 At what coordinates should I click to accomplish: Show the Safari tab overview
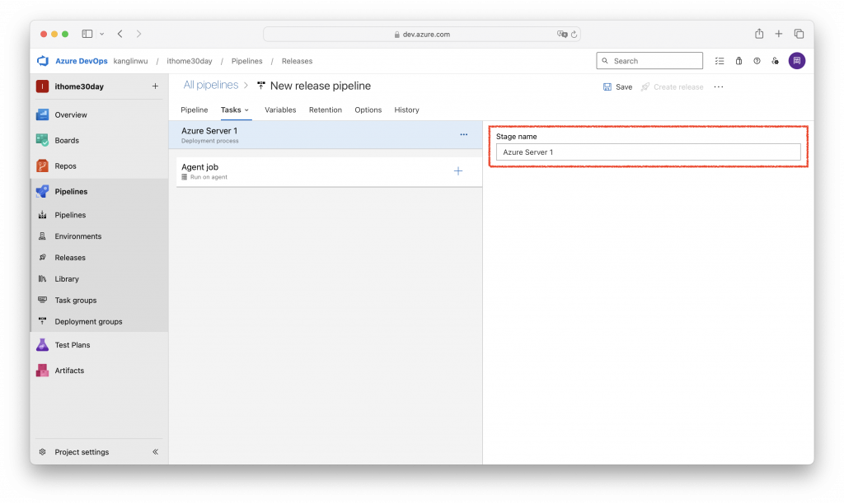(x=799, y=34)
